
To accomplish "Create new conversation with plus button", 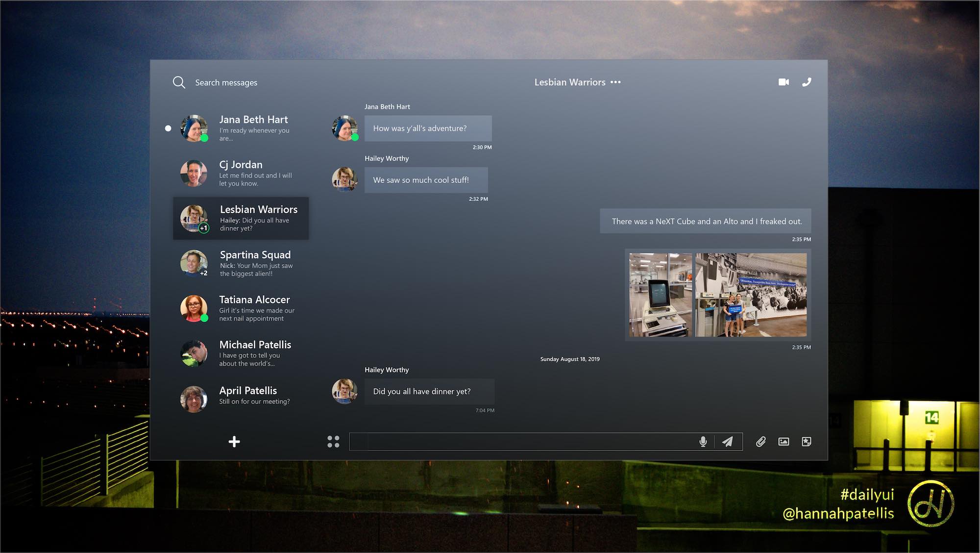I will click(234, 442).
